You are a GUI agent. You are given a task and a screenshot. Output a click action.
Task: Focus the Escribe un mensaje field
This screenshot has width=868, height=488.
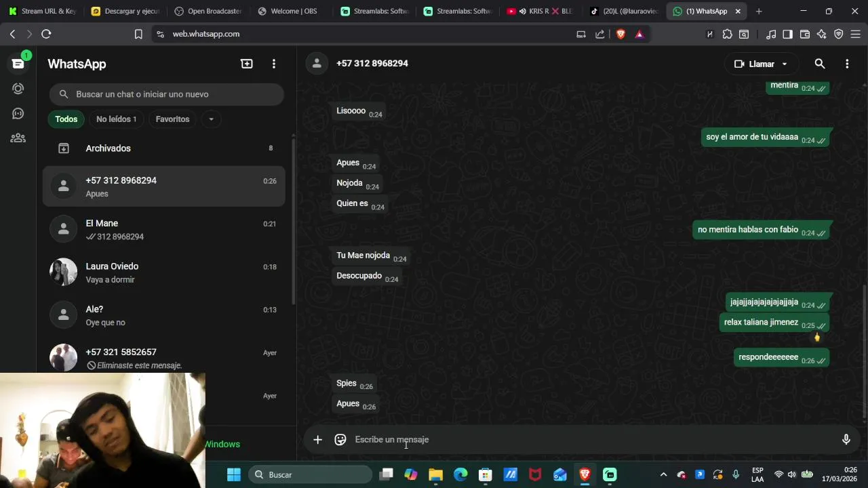pos(590,440)
